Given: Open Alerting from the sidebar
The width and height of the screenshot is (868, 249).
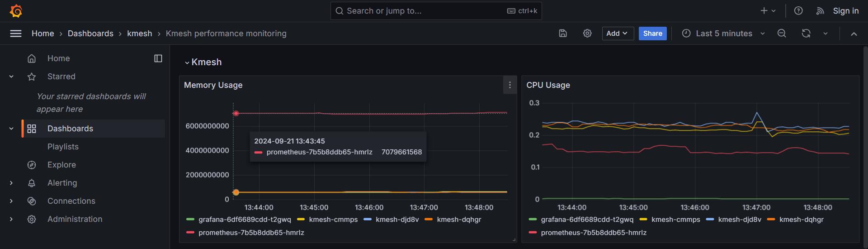Looking at the screenshot, I should [62, 183].
